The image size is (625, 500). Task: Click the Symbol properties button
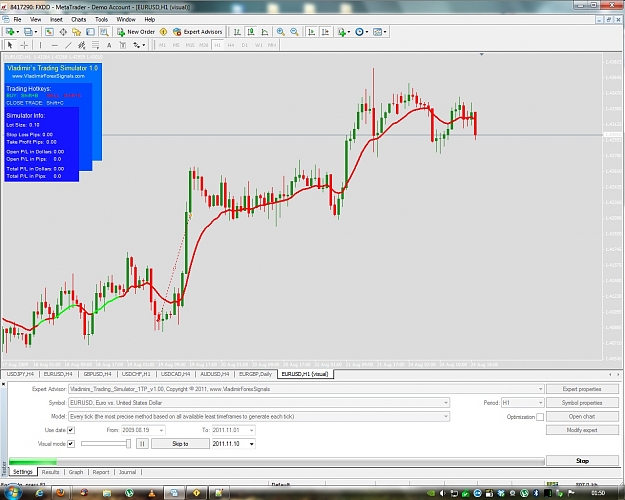(x=582, y=403)
